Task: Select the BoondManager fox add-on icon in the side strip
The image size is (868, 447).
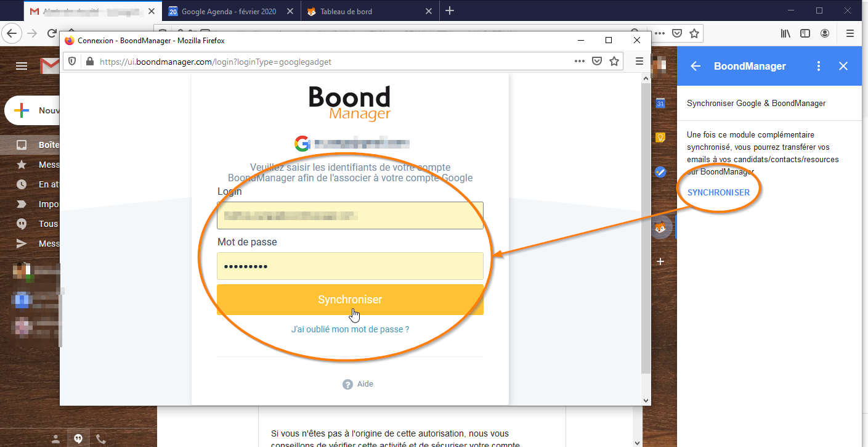Action: pos(660,228)
